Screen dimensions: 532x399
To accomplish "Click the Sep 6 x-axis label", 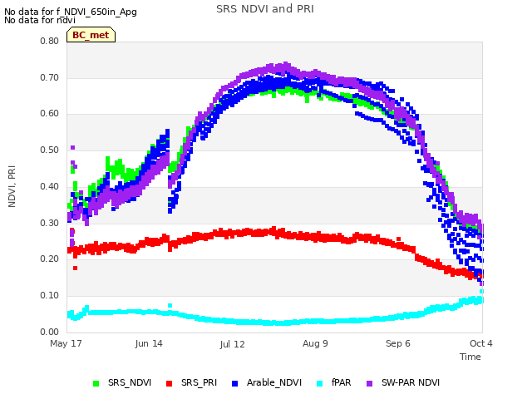I will tap(398, 343).
